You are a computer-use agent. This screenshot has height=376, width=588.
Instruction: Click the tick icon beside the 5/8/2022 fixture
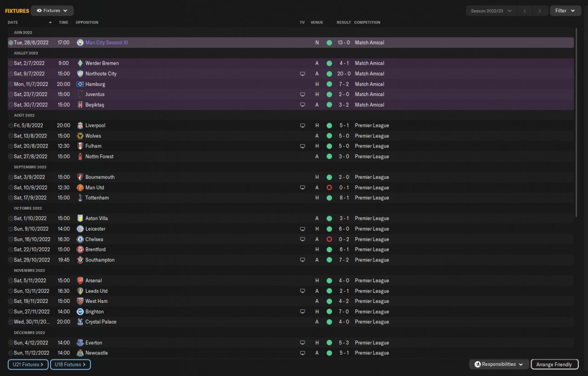click(x=11, y=125)
